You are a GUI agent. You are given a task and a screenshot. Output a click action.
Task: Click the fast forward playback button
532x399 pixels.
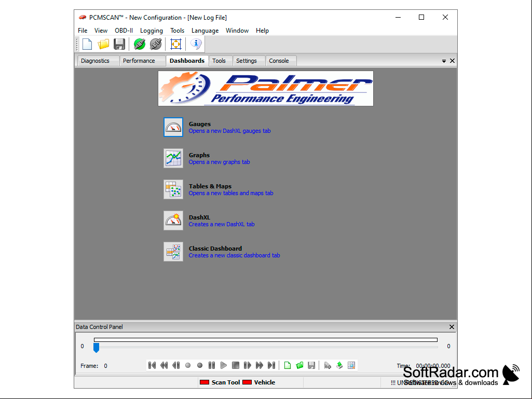[x=259, y=365]
